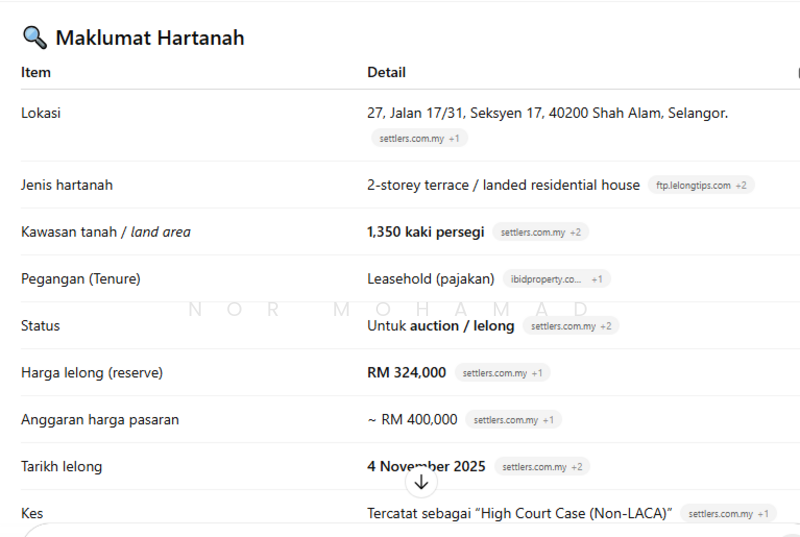Click the Item column header
Viewport: 800px width, 537px height.
coord(36,72)
